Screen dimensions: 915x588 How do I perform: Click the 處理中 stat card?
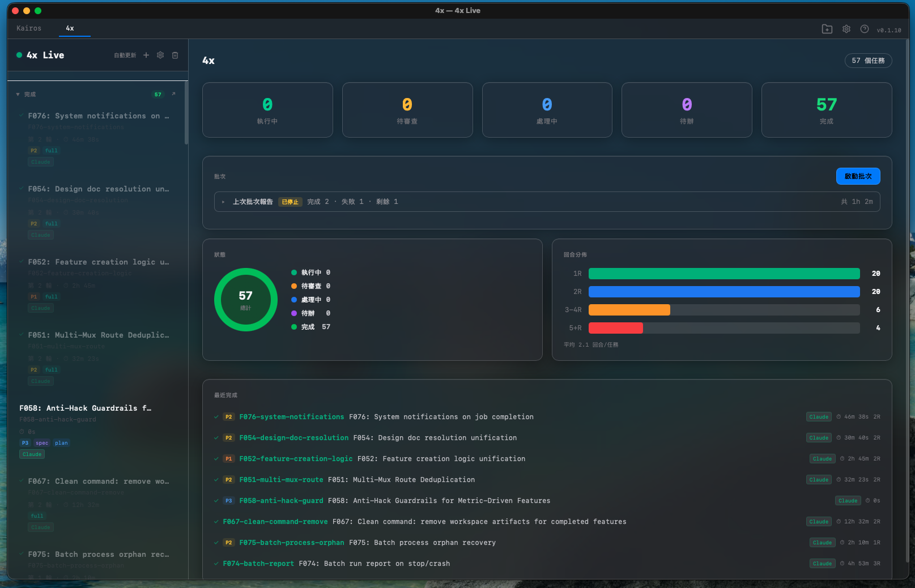(x=547, y=110)
